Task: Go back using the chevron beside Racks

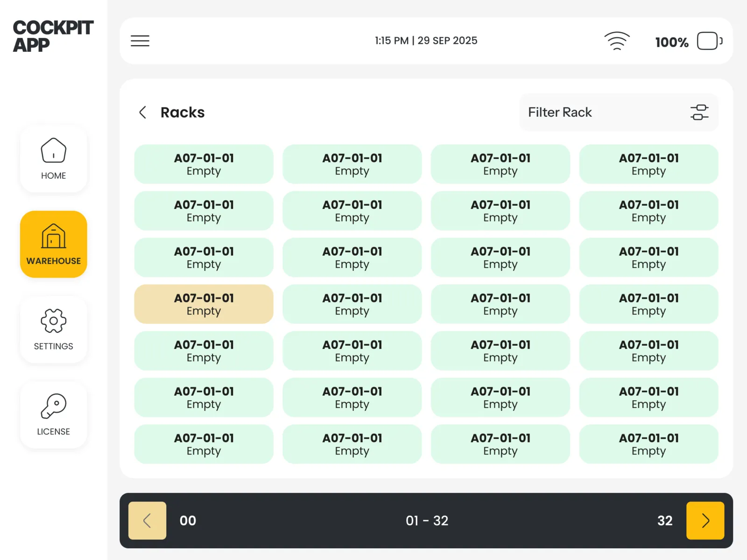Action: point(143,112)
